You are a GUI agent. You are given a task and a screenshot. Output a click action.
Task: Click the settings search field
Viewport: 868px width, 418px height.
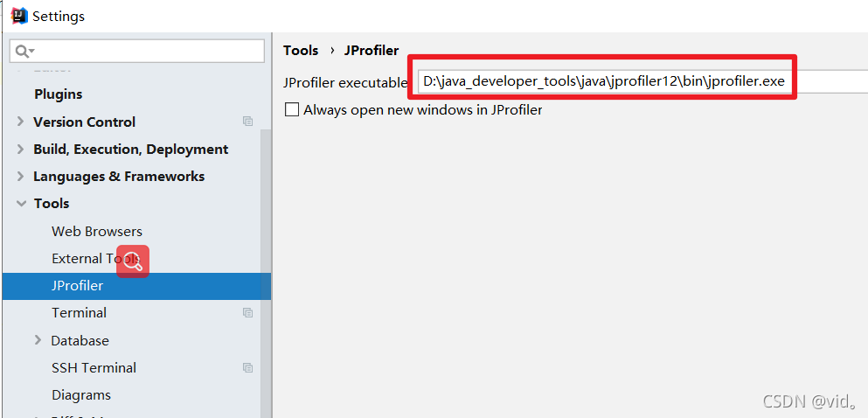136,52
